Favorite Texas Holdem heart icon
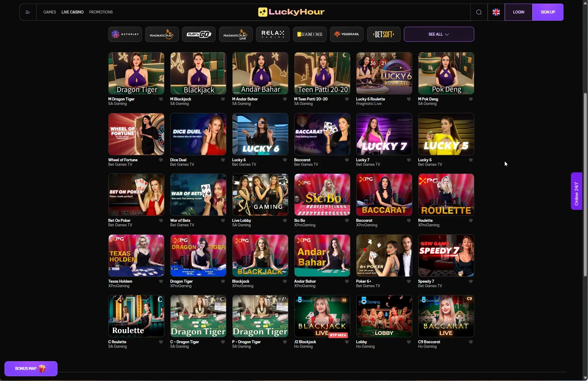Viewport: 588px width, 381px height. tap(161, 281)
